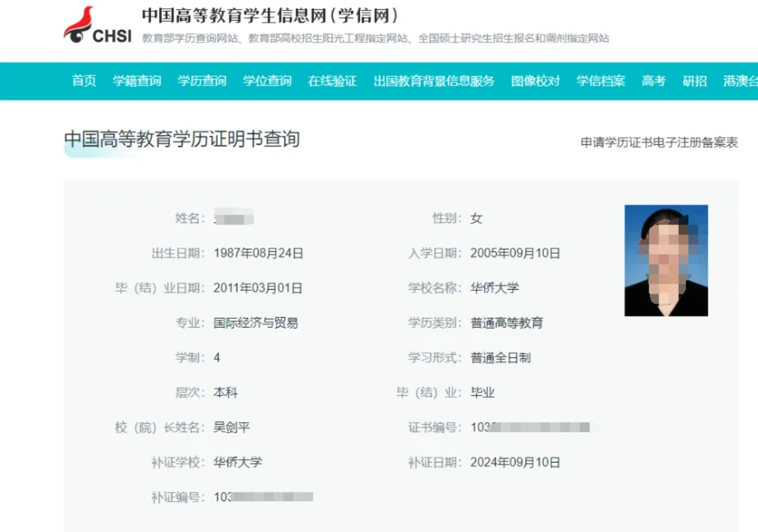Open the 首页 nav item
The height and width of the screenshot is (532, 758).
pos(84,81)
